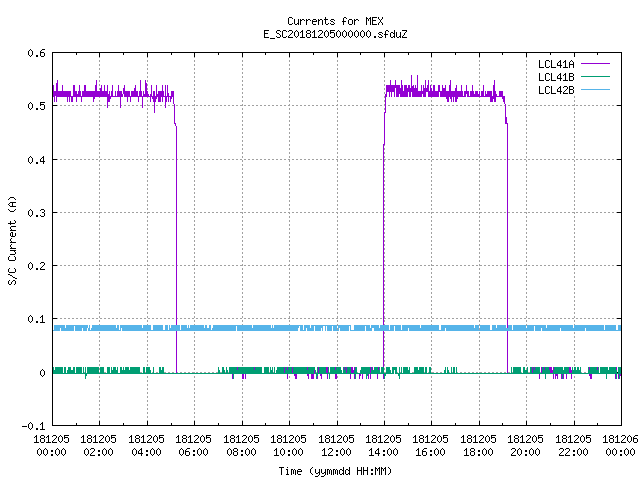
Task: Click the purple LCL41A falling edge after 05:00
Action: pyautogui.click(x=176, y=245)
